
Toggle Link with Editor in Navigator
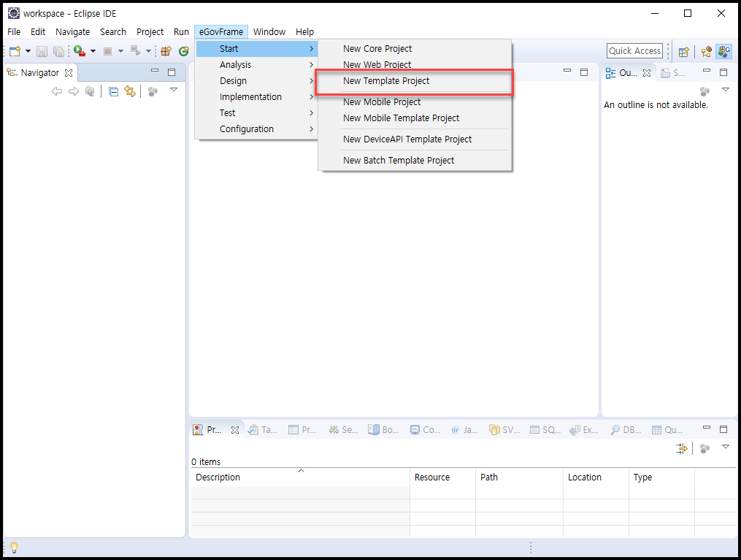pyautogui.click(x=130, y=91)
